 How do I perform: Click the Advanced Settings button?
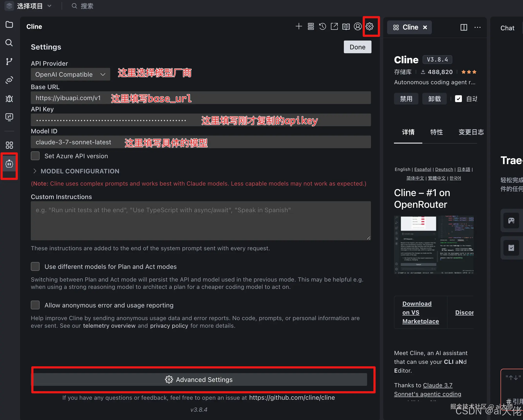point(200,379)
